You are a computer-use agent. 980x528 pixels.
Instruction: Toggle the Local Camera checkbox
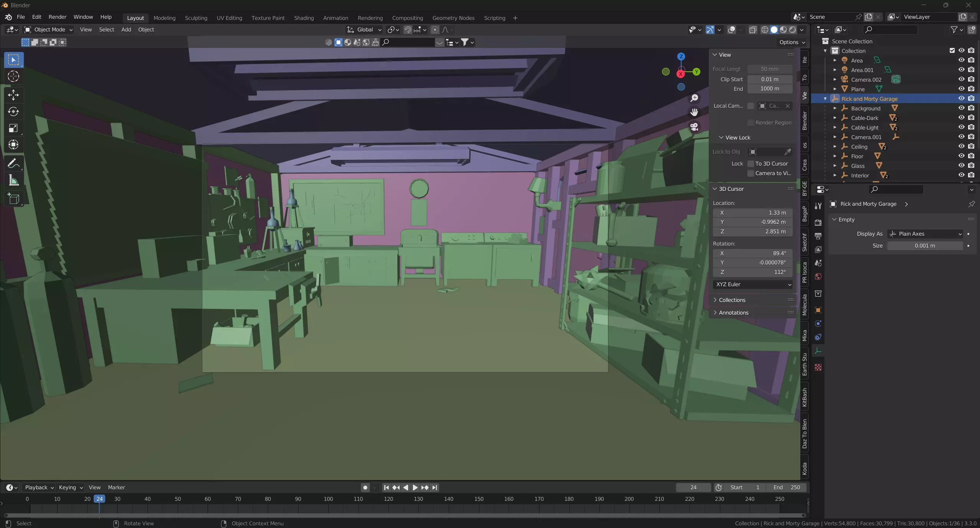click(751, 106)
